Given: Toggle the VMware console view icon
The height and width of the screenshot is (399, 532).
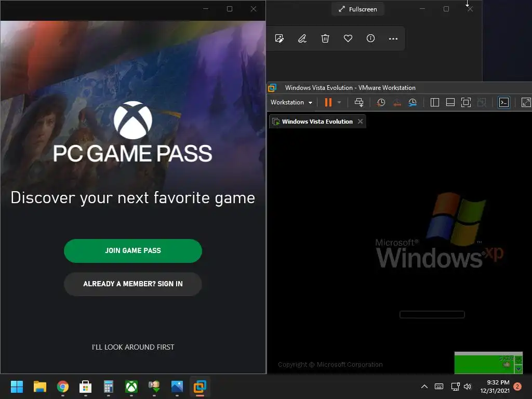Looking at the screenshot, I should 504,102.
